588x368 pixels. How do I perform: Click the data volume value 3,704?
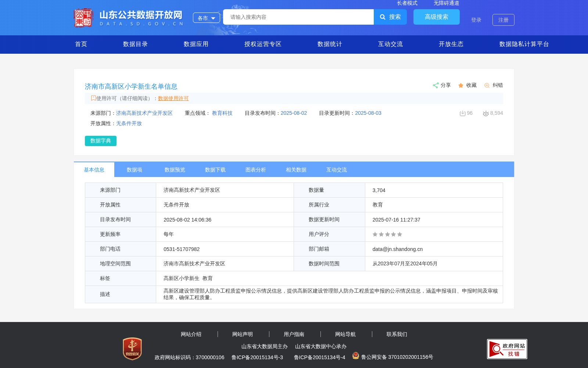pyautogui.click(x=379, y=190)
